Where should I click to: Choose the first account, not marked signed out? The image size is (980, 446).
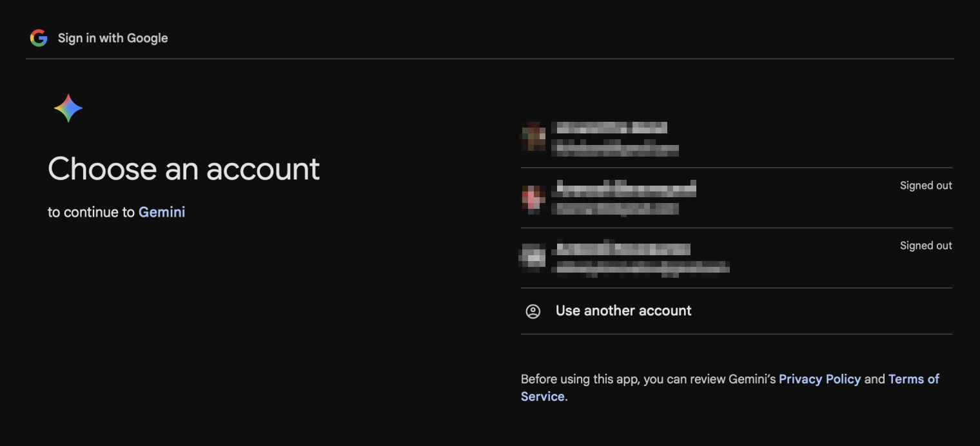coord(736,138)
